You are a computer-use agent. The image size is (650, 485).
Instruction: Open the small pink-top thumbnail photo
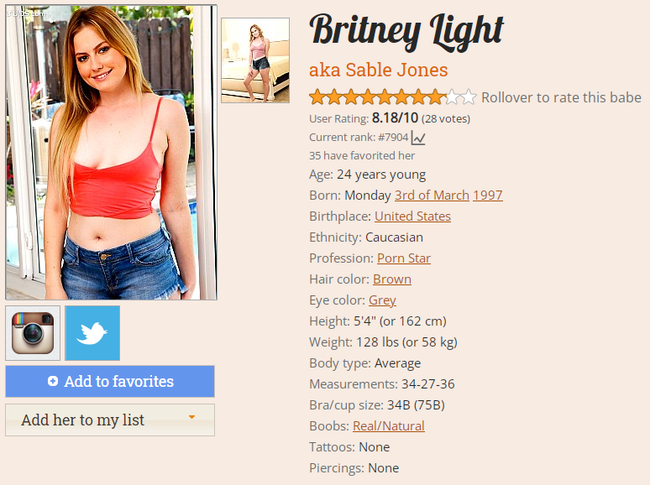(x=255, y=60)
